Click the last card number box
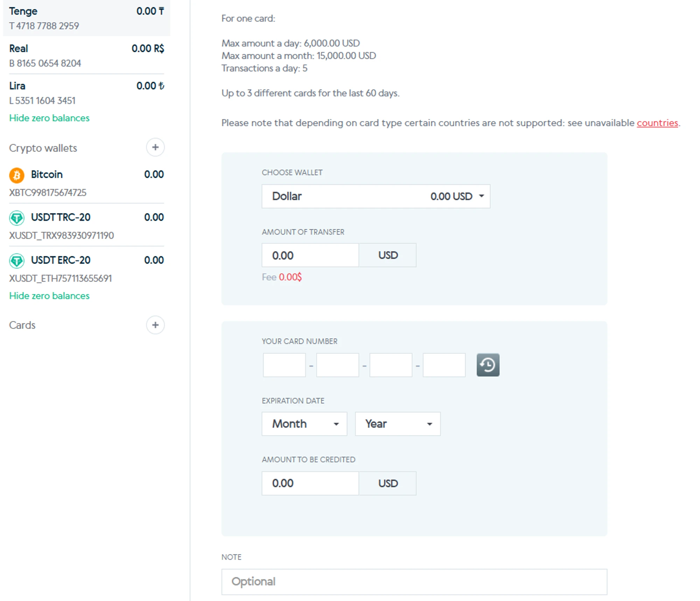 [x=444, y=365]
